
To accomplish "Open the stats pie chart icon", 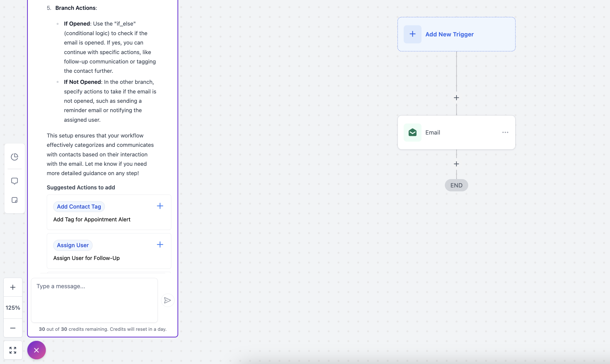I will [x=15, y=157].
